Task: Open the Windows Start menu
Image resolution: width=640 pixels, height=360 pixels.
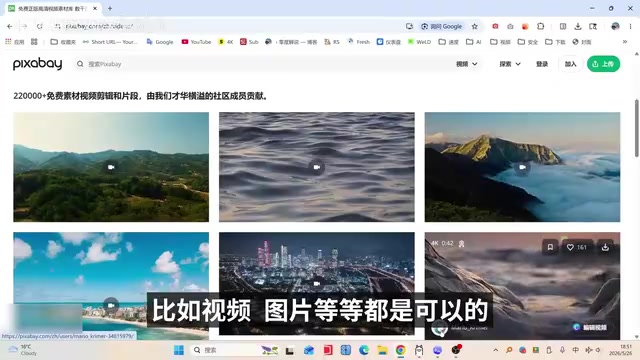Action: tap(179, 350)
